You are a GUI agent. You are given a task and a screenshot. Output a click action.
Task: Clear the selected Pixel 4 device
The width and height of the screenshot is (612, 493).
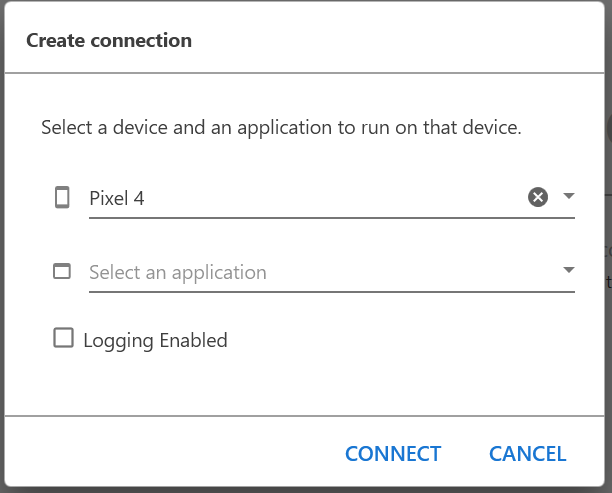(x=538, y=197)
